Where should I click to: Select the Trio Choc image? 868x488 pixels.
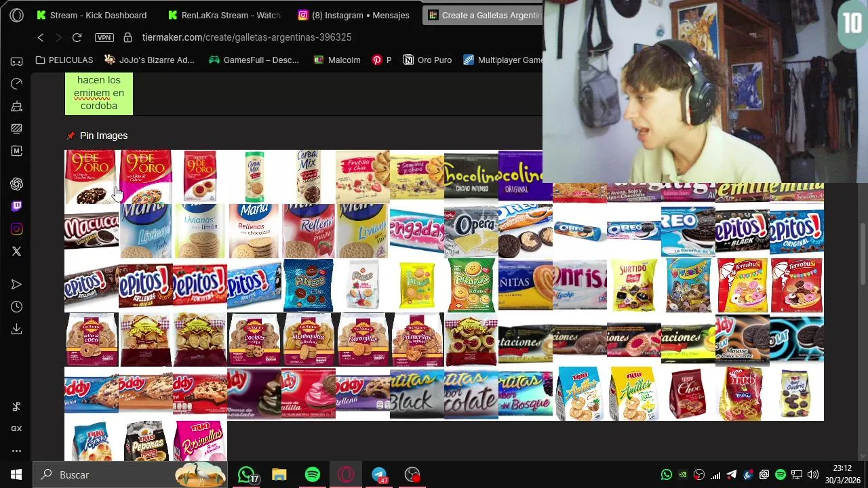pyautogui.click(x=688, y=394)
